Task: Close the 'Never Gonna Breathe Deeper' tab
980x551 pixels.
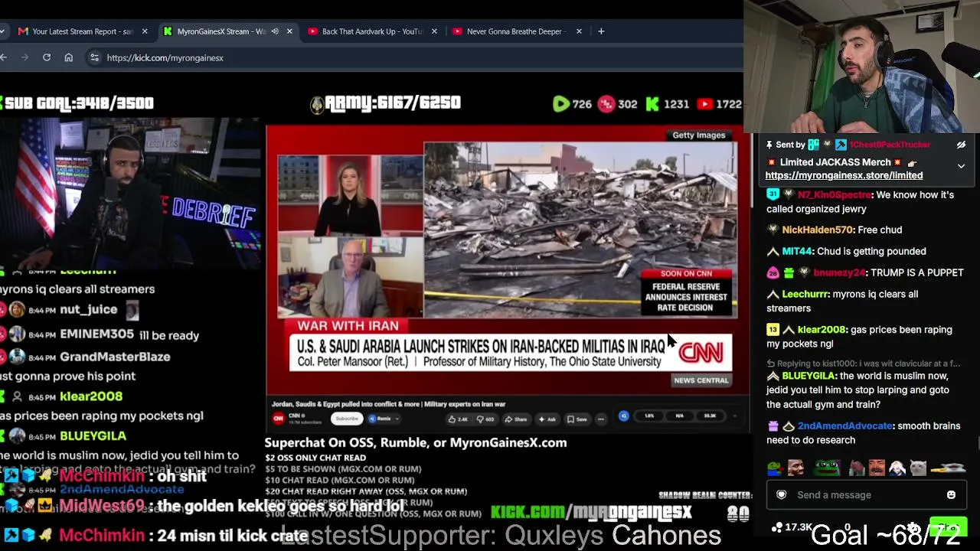Action: point(579,31)
